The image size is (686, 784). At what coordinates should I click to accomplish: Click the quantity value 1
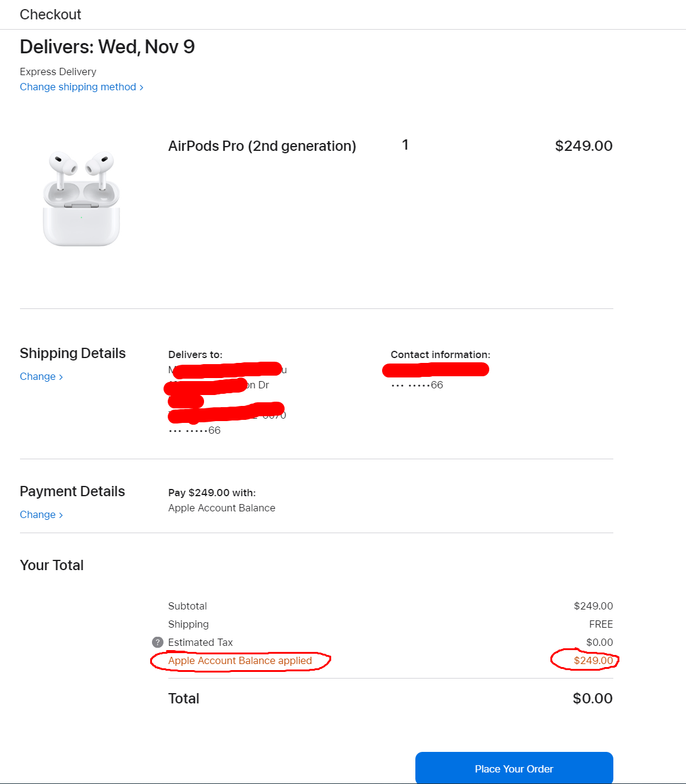(404, 145)
